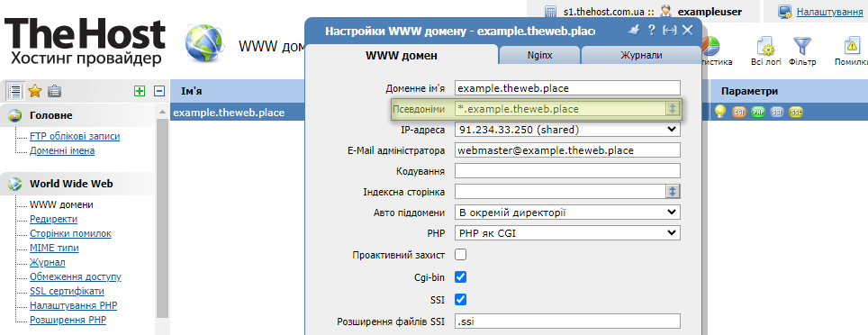868x335 pixels.
Task: Expand the Псевдоніми field resizer
Action: pos(673,109)
